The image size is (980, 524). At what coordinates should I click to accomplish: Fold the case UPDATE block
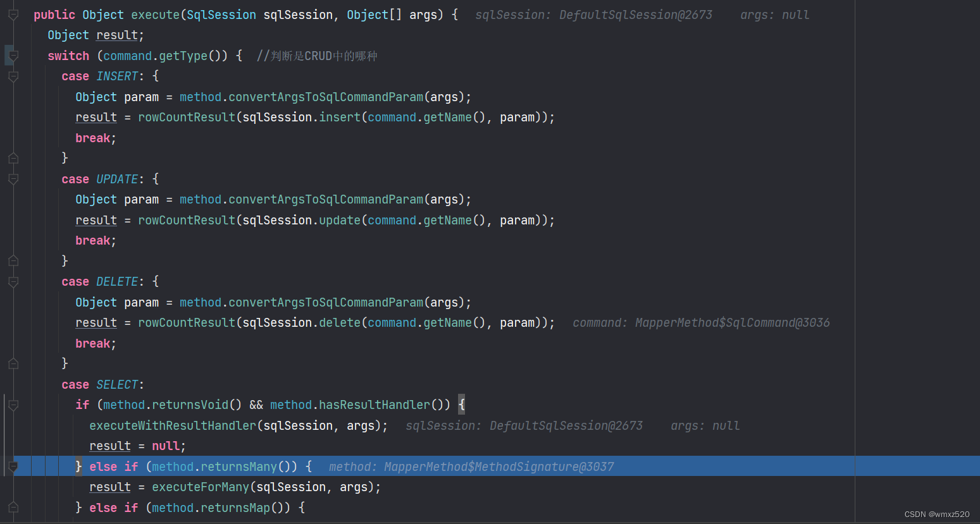(x=13, y=180)
